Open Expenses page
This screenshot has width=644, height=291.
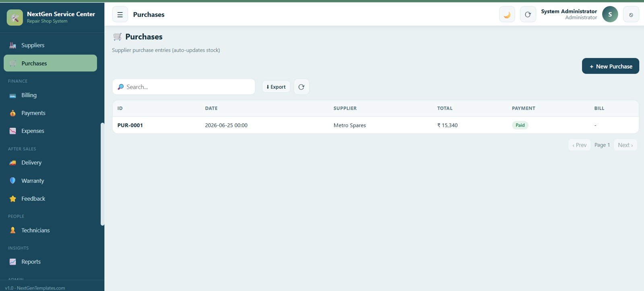pyautogui.click(x=50, y=131)
